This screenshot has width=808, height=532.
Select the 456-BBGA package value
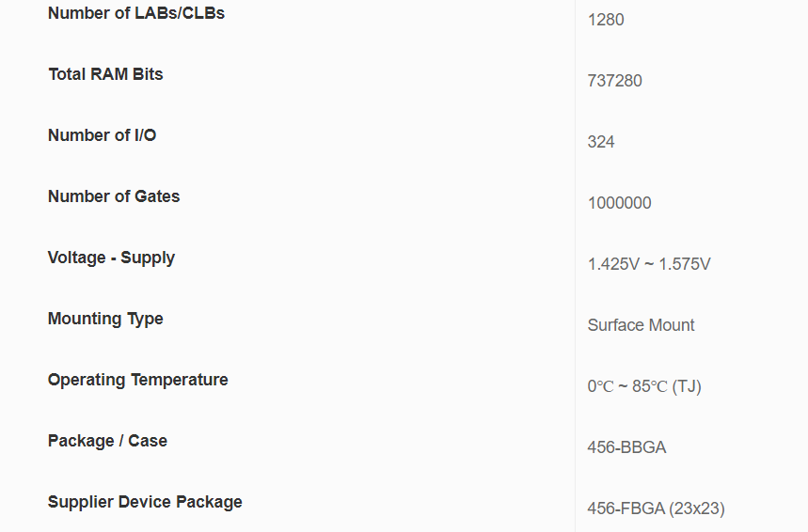626,447
